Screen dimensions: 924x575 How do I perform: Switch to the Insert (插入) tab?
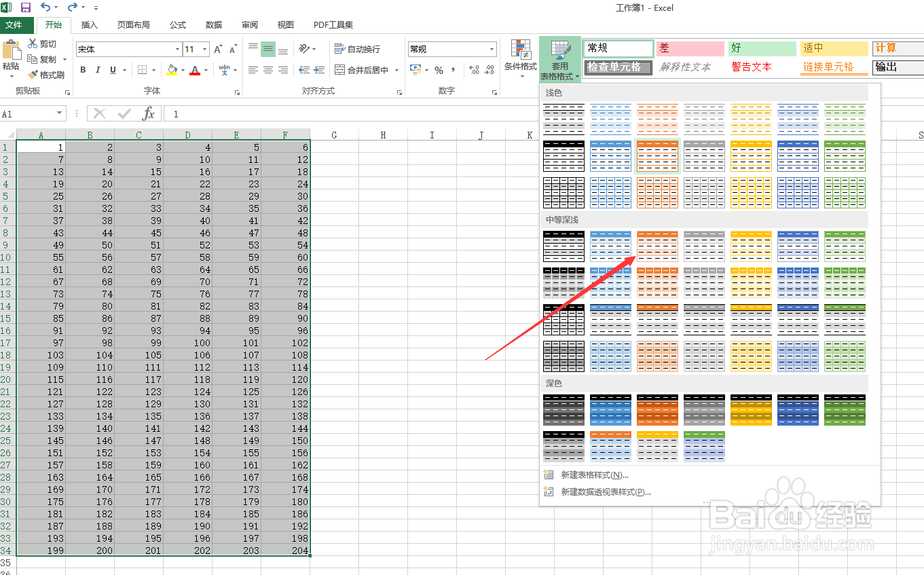click(89, 24)
